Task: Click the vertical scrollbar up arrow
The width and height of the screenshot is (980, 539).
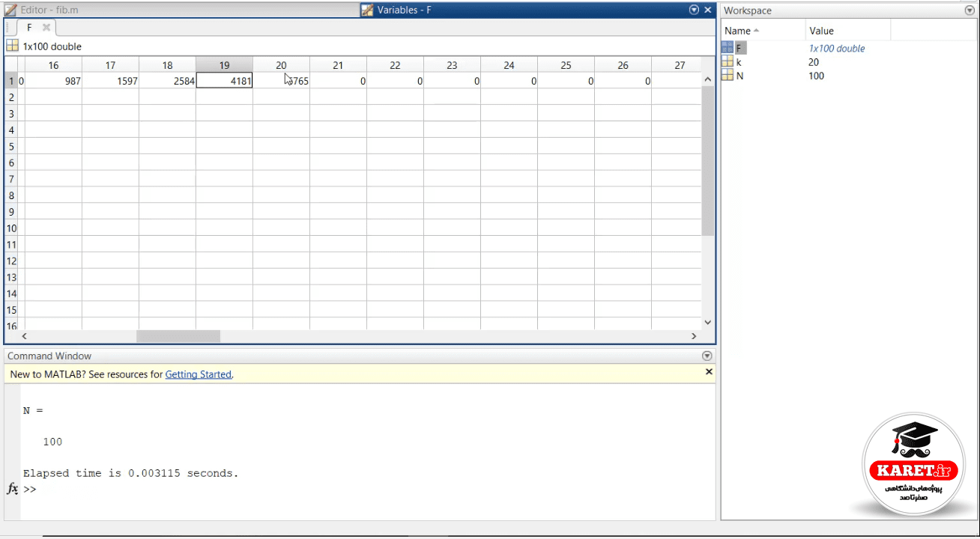Action: click(708, 79)
